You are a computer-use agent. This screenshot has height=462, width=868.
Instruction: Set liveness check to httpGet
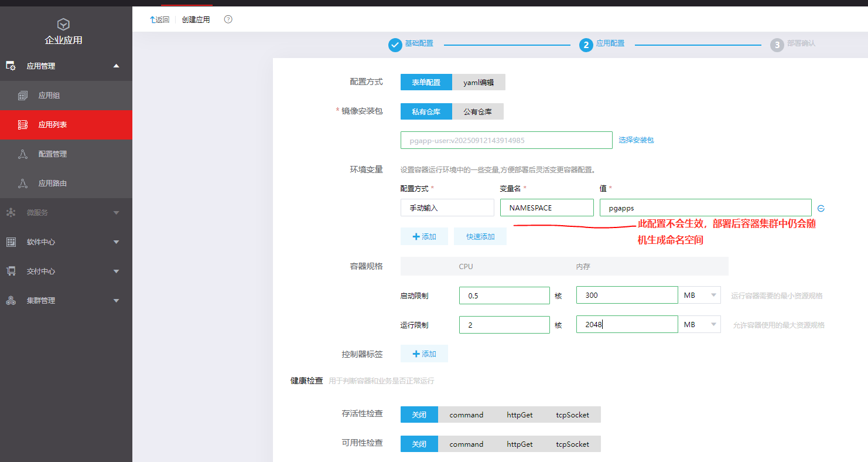[520, 415]
